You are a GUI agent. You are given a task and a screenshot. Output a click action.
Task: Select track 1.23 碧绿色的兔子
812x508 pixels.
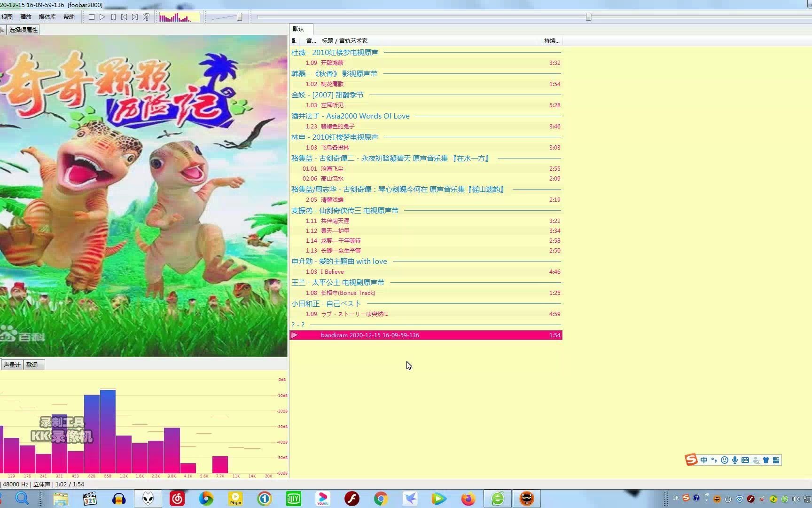click(426, 127)
